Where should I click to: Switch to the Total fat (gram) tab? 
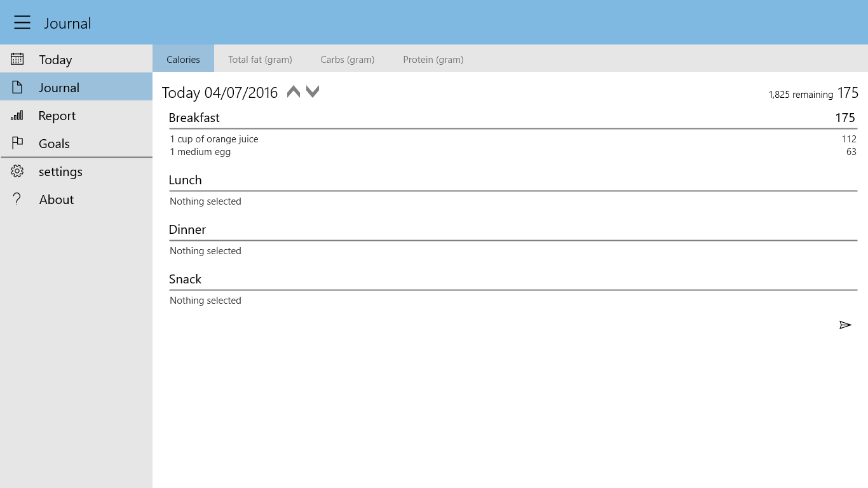pos(260,59)
